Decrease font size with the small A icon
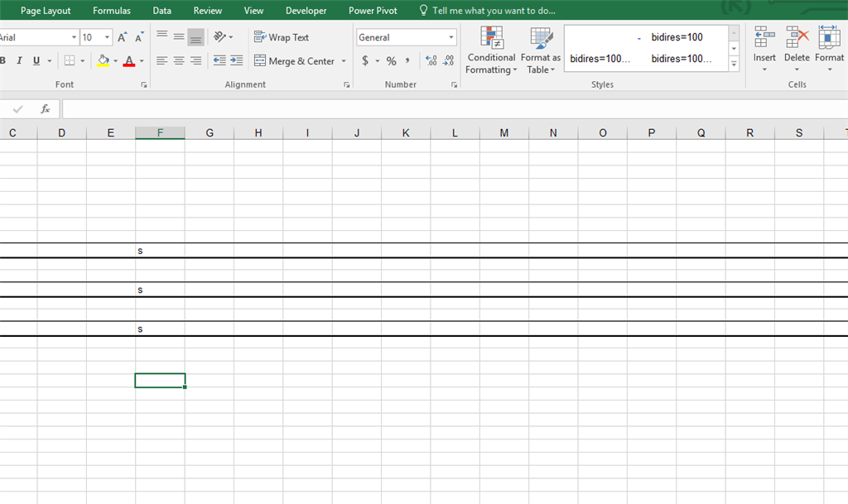Screen dimensions: 848x504 (139, 37)
